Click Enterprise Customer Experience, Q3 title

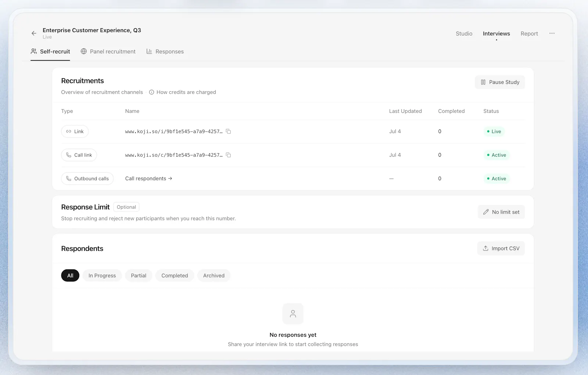tap(92, 30)
